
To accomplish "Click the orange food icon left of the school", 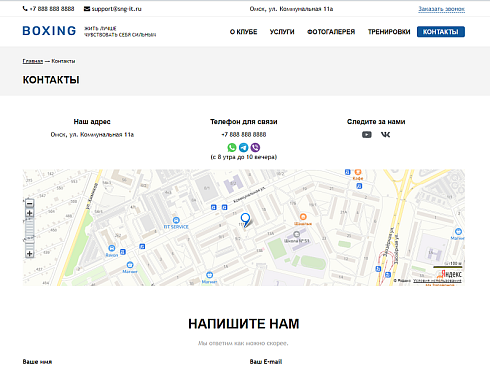I will pos(303,217).
